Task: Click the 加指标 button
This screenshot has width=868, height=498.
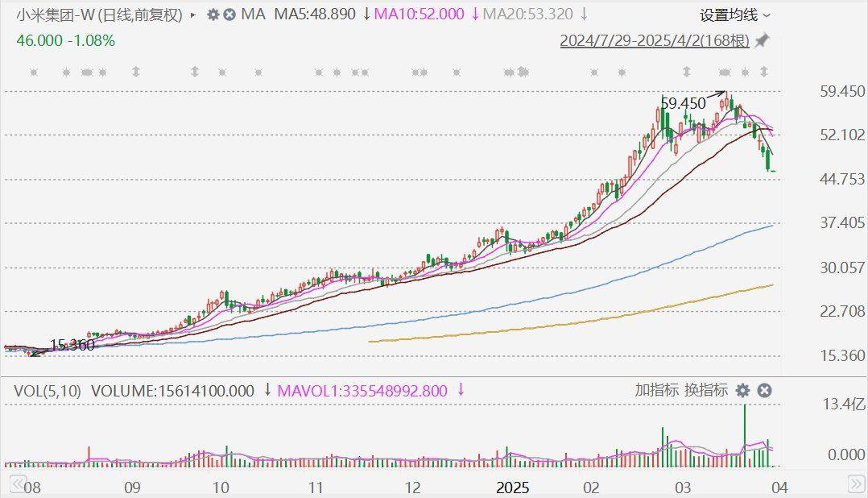Action: (656, 391)
